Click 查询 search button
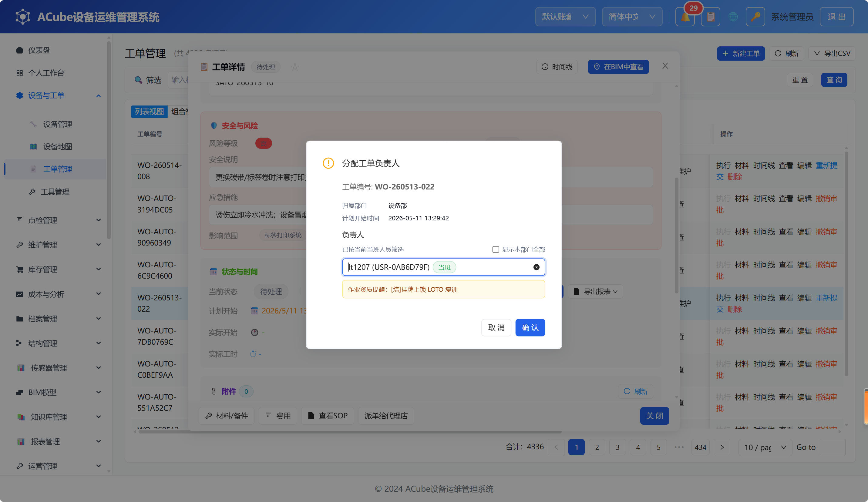The width and height of the screenshot is (868, 502). point(834,80)
